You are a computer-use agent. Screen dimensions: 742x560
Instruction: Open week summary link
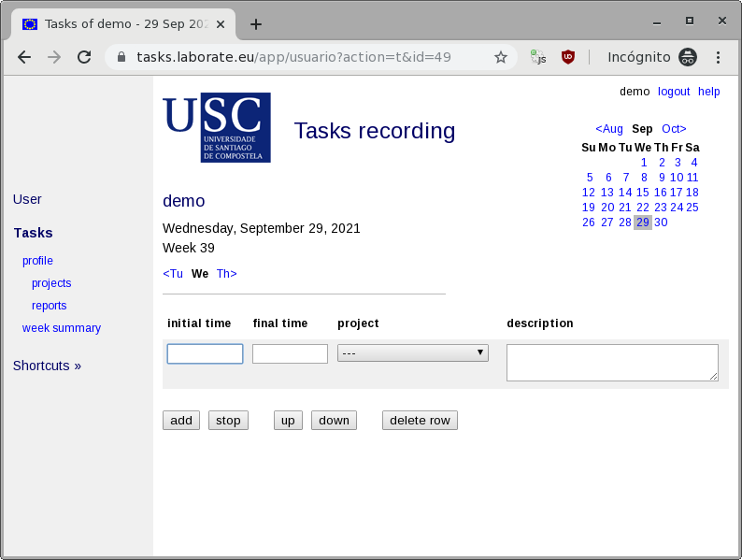[62, 328]
